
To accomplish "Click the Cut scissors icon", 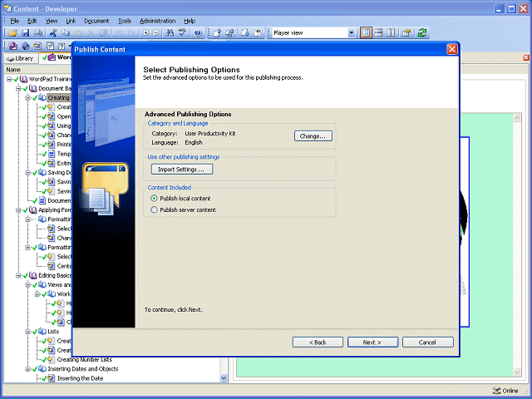I will pos(53,33).
